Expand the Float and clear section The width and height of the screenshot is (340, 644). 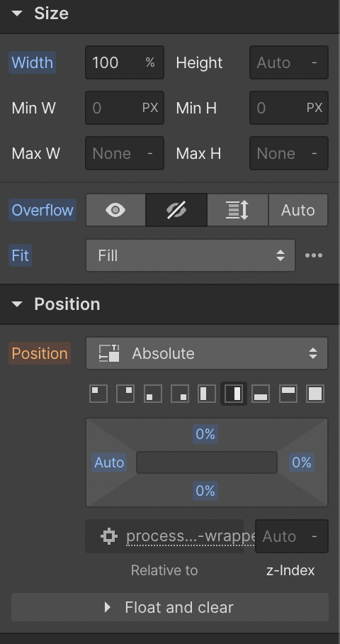point(170,607)
